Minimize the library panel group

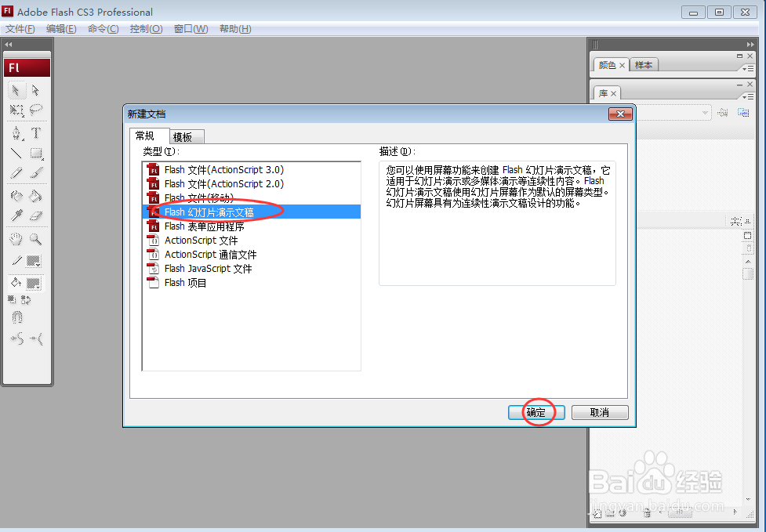[x=739, y=85]
